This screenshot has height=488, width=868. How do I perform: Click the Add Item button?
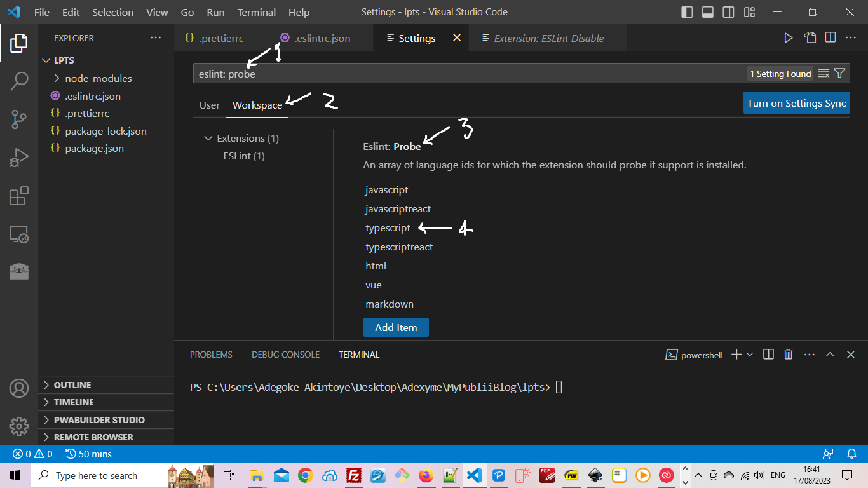(396, 328)
